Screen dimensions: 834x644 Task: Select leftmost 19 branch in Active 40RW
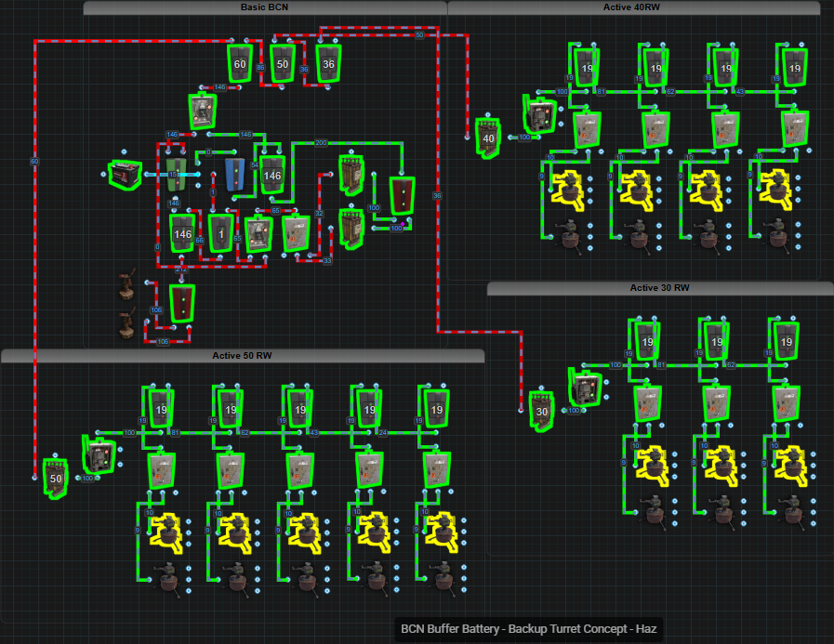(x=587, y=68)
